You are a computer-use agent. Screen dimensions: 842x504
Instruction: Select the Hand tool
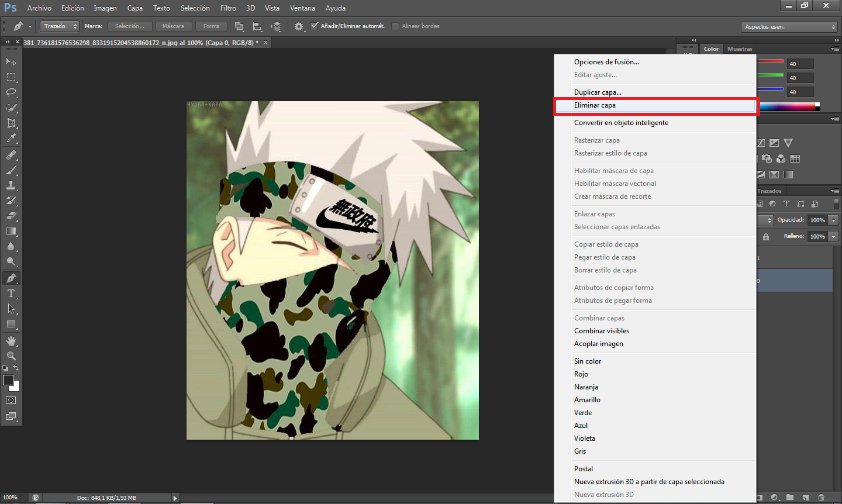(11, 340)
